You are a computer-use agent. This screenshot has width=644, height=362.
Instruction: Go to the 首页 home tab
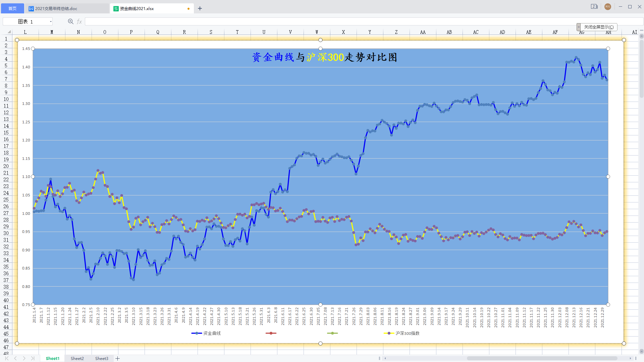click(12, 8)
